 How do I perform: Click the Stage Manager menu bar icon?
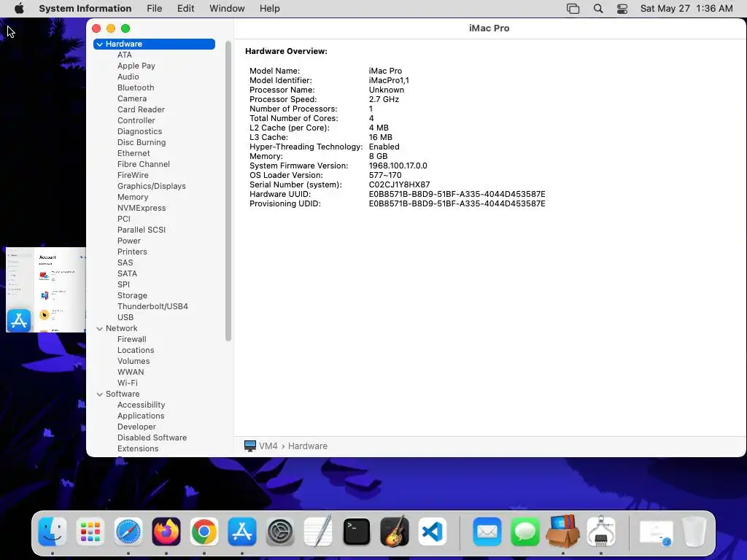pyautogui.click(x=573, y=9)
